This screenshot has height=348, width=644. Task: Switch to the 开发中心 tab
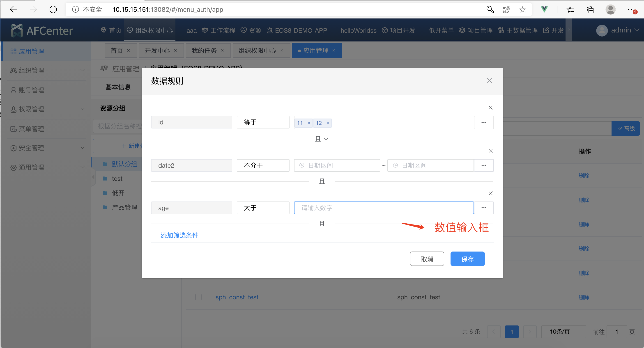157,50
